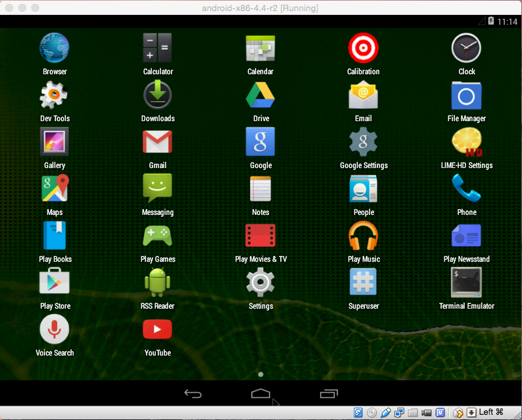Tap the recent apps button
Viewport: 522px width, 420px height.
[x=329, y=394]
